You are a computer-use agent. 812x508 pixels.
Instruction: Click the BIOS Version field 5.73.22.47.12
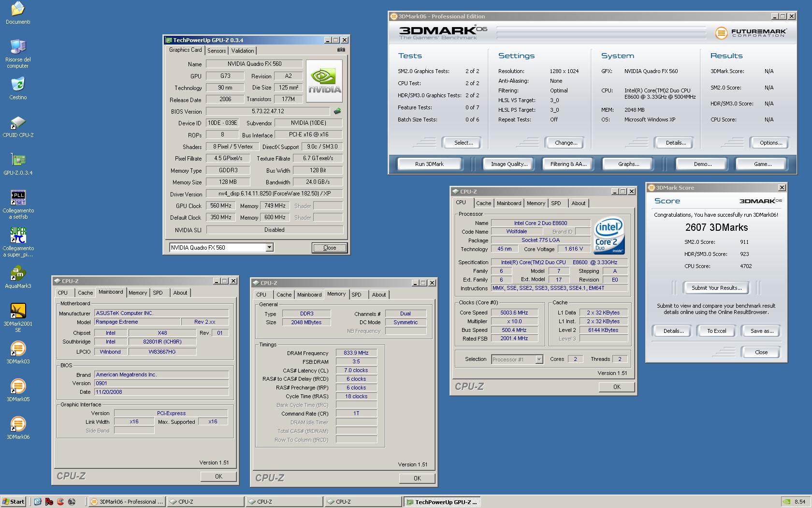coord(268,111)
